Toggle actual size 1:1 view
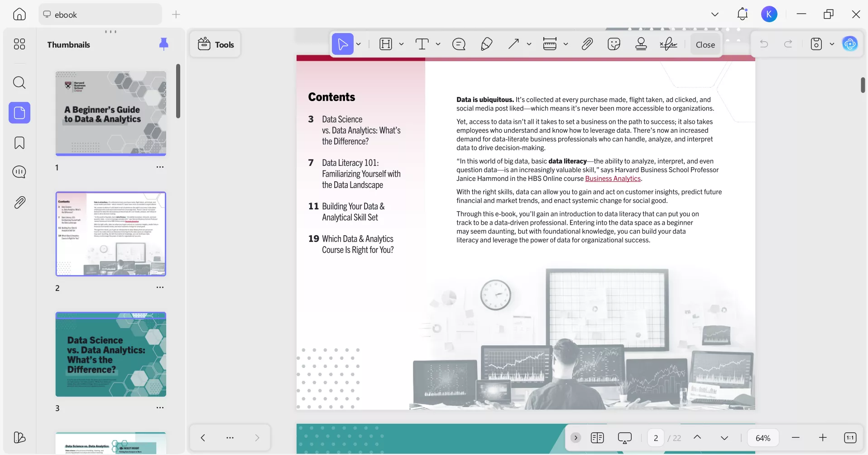The image size is (868, 455). (850, 438)
